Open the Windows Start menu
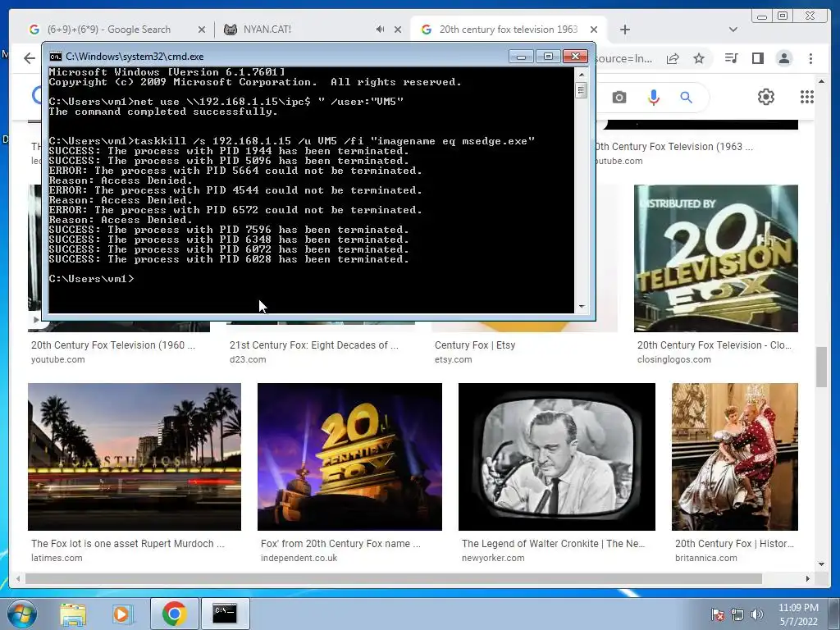840x630 pixels. pyautogui.click(x=22, y=614)
